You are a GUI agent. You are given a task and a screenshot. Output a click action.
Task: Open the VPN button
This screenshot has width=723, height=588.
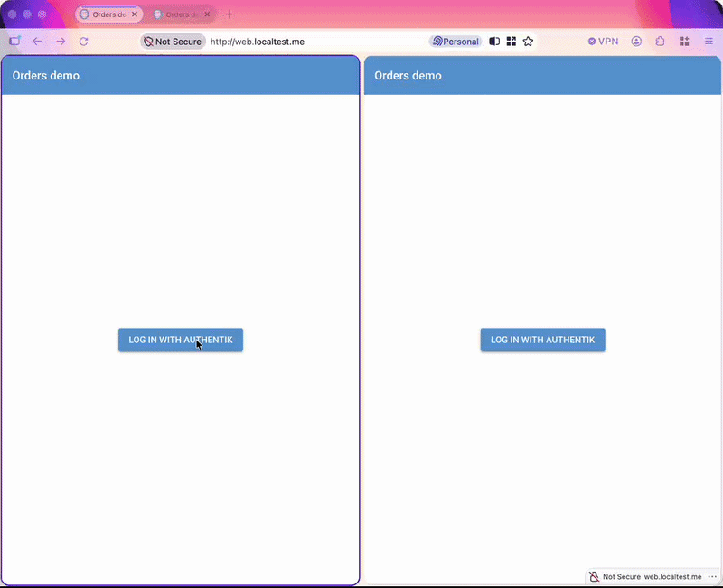point(603,42)
